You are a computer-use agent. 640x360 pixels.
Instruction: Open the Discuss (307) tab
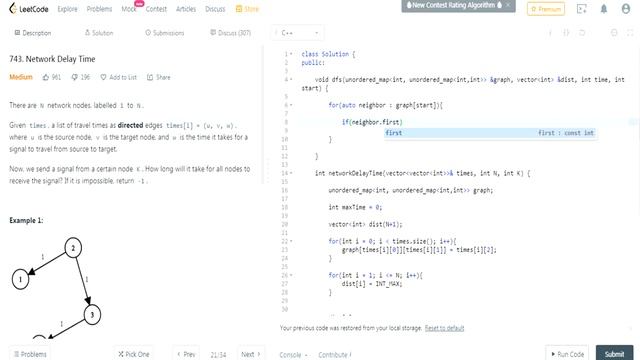[x=231, y=33]
